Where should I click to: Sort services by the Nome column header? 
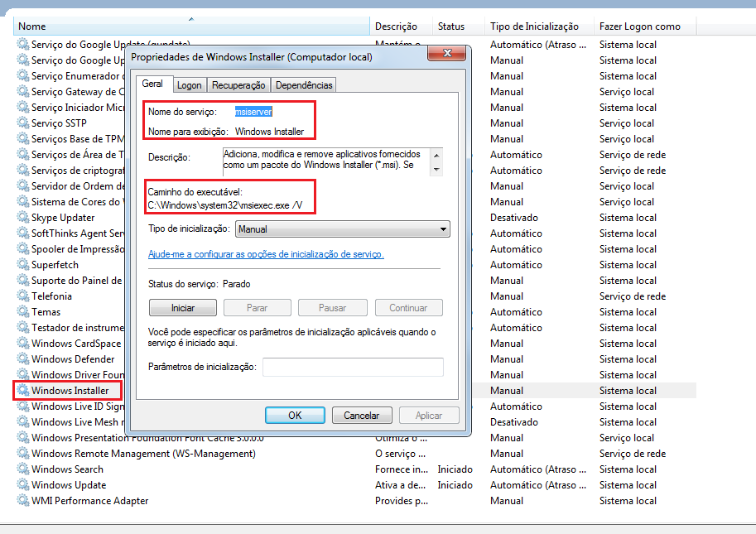[x=191, y=26]
